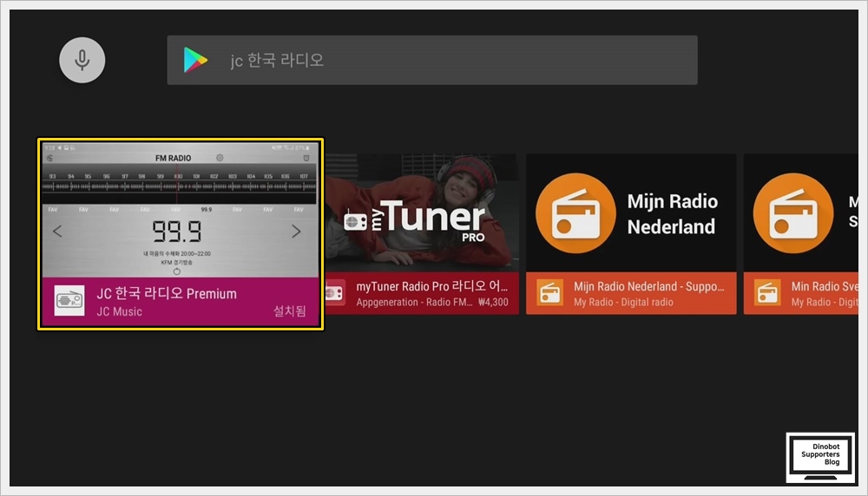
Task: Click 'Appgeneration - Radio FM...' developer text
Action: (414, 303)
